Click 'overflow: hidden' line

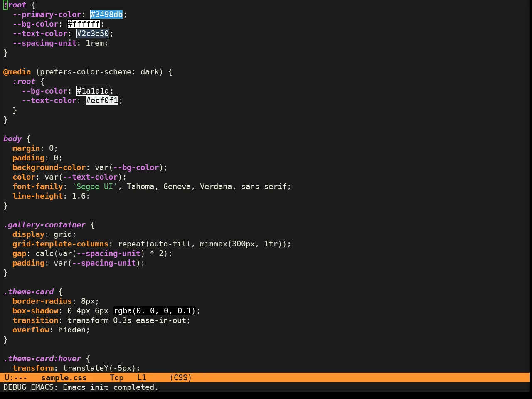(x=51, y=330)
